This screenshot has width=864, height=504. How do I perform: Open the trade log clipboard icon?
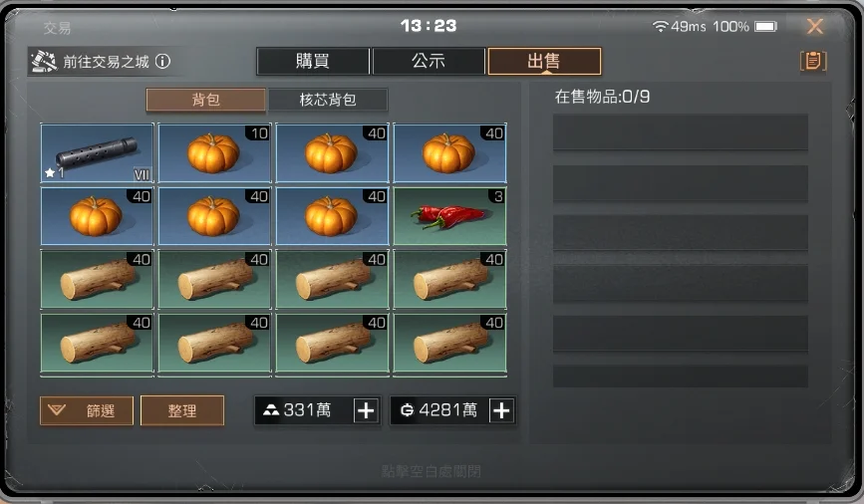813,61
